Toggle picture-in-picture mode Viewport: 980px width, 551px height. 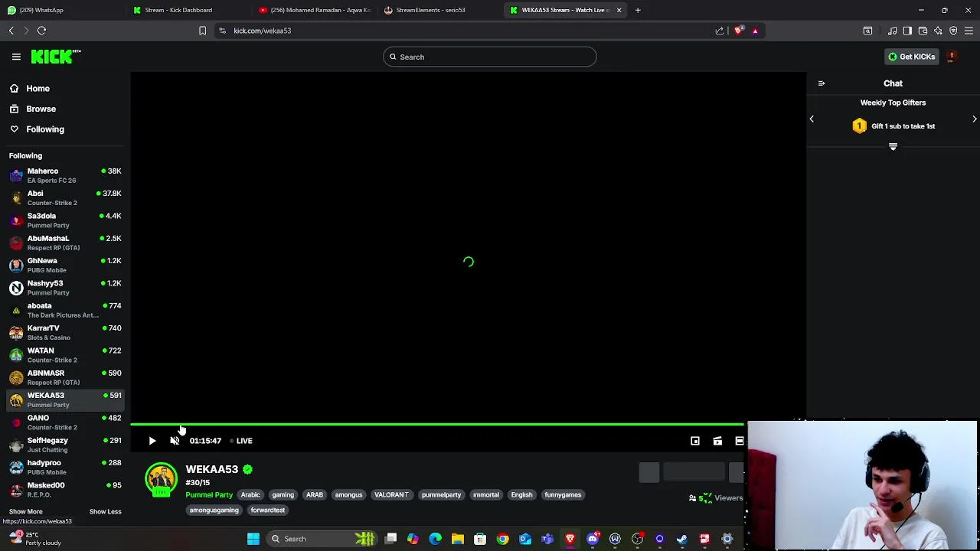point(695,441)
